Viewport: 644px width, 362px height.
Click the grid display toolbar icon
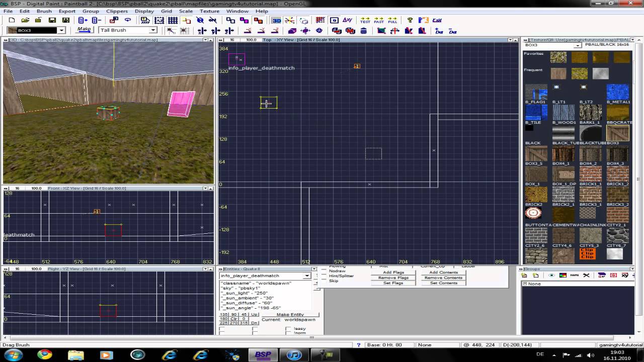pos(173,20)
